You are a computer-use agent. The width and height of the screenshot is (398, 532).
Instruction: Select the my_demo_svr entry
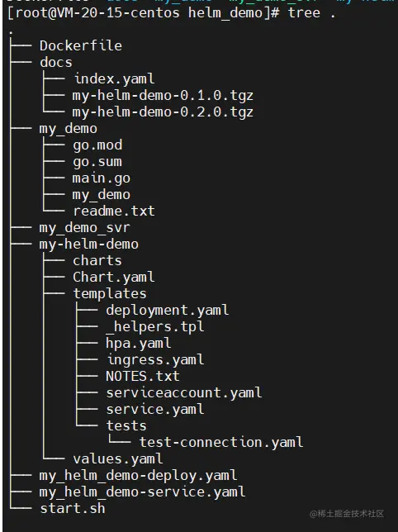click(85, 228)
